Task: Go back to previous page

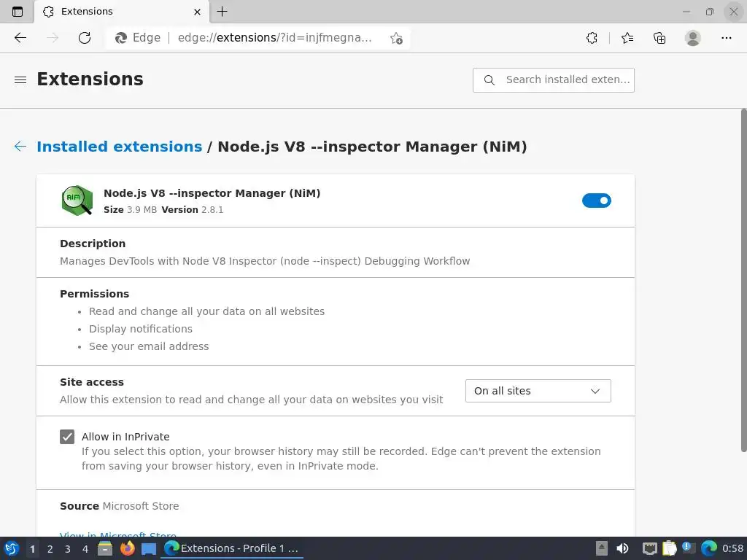Action: [x=20, y=38]
